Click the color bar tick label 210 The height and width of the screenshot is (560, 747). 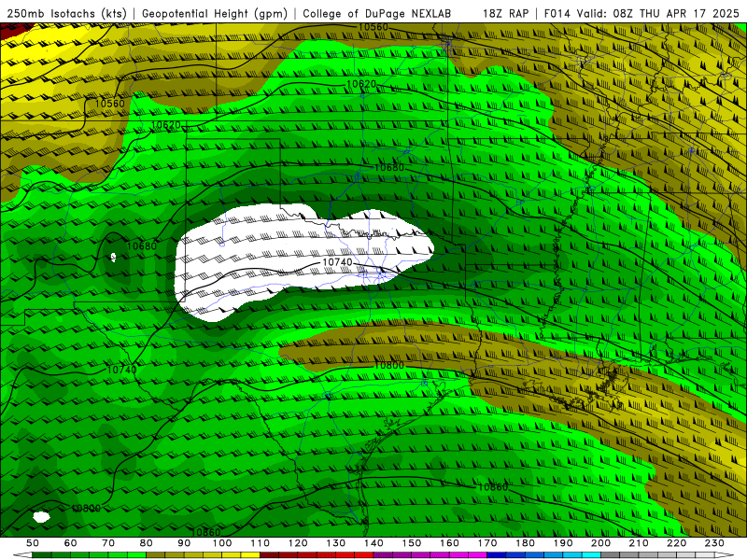pos(639,543)
